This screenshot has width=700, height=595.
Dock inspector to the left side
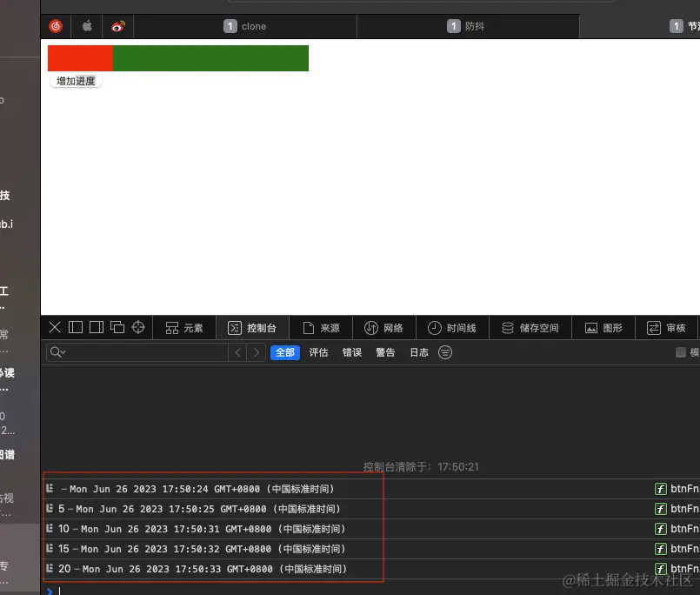tap(76, 327)
